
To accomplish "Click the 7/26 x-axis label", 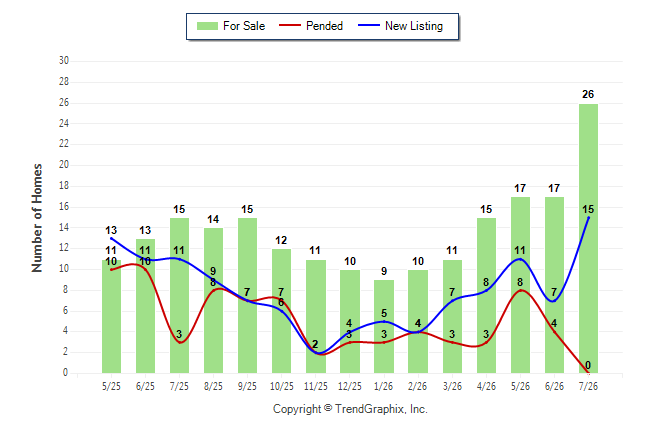I will (x=588, y=386).
